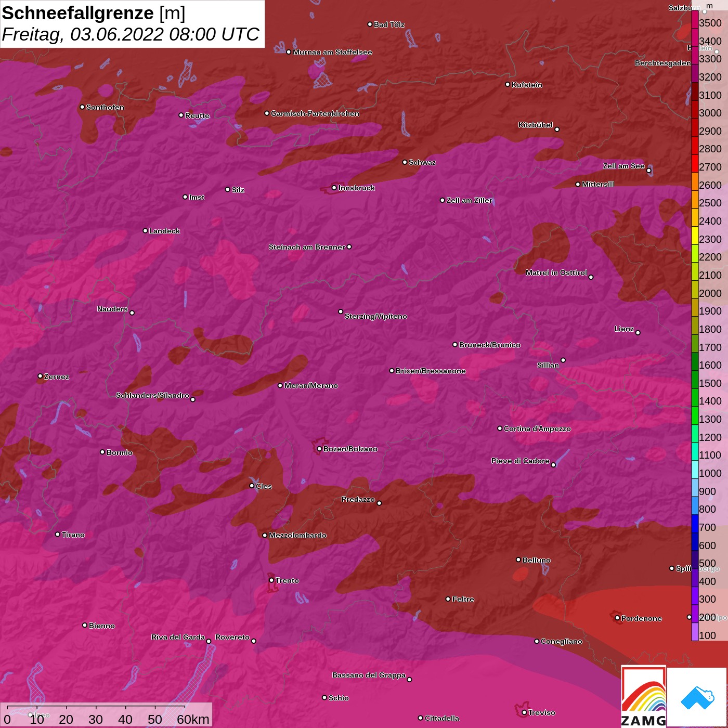
Task: Click the Mittersill label
Action: pyautogui.click(x=598, y=184)
